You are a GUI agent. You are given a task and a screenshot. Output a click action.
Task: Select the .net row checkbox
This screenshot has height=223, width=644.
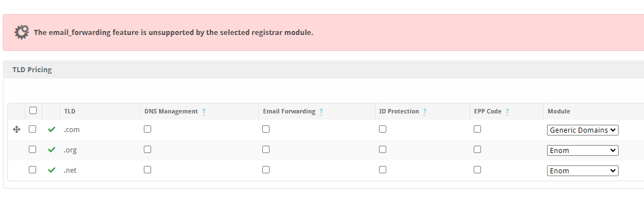pos(33,169)
